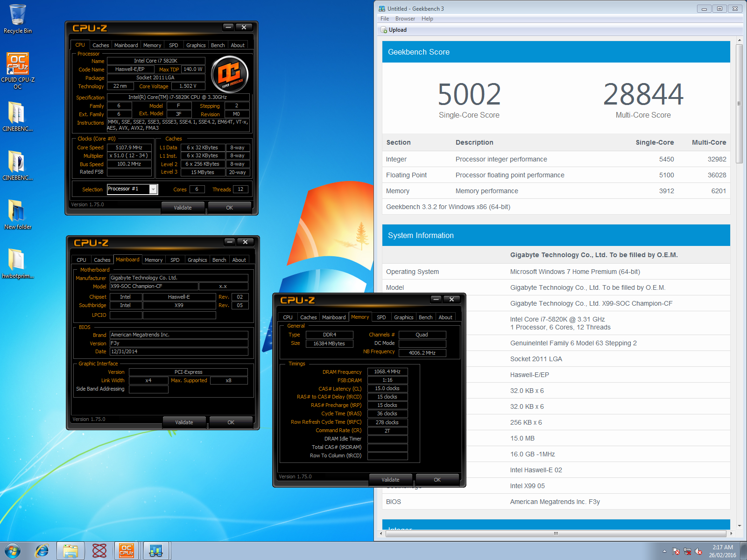The height and width of the screenshot is (560, 747).
Task: Open the taskbar clock showing 2:17 AM
Action: [722, 551]
